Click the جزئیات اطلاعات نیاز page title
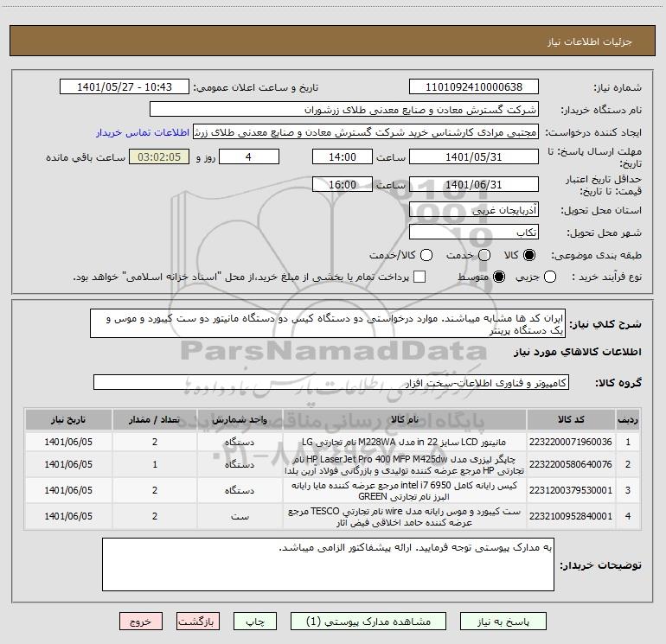This screenshot has height=644, width=666. click(x=590, y=41)
